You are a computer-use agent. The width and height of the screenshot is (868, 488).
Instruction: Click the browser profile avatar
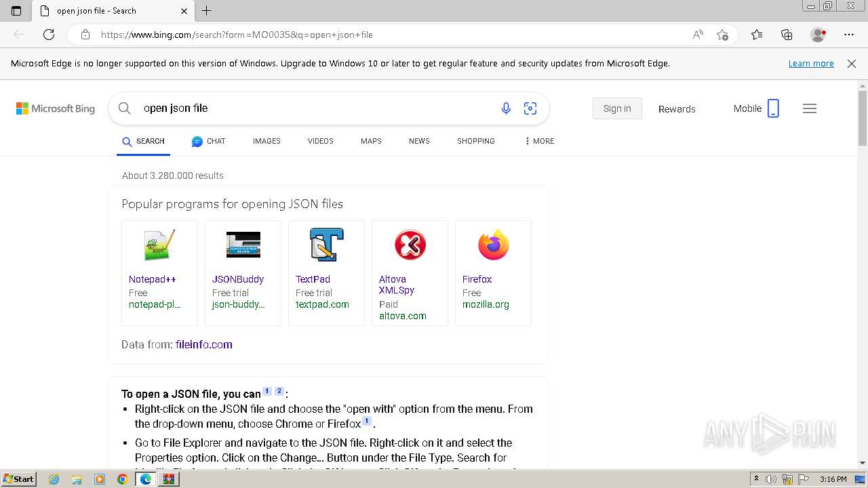point(818,35)
